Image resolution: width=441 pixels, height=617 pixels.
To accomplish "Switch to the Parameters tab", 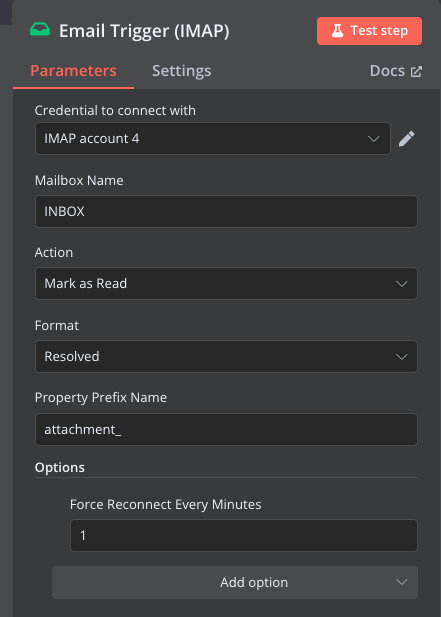I will [x=73, y=71].
